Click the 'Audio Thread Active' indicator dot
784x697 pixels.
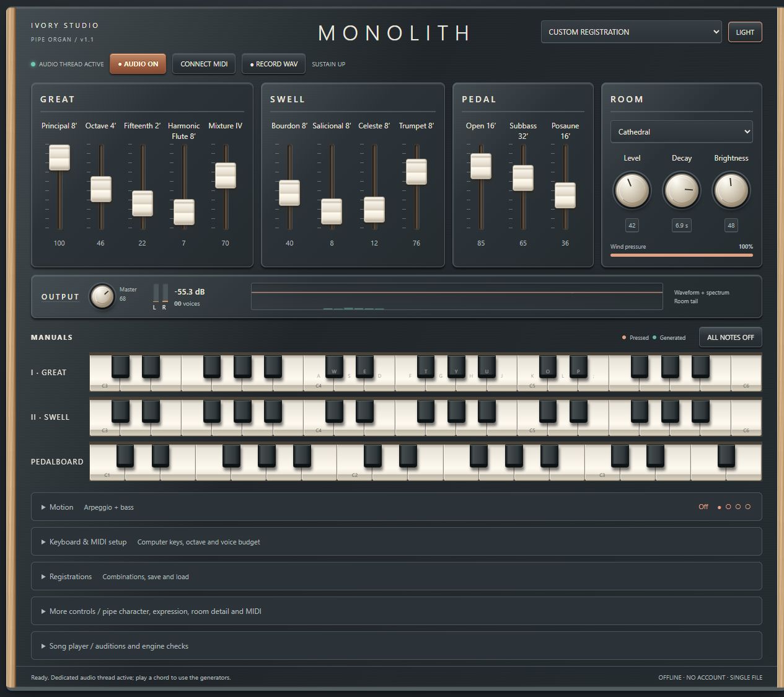click(33, 64)
